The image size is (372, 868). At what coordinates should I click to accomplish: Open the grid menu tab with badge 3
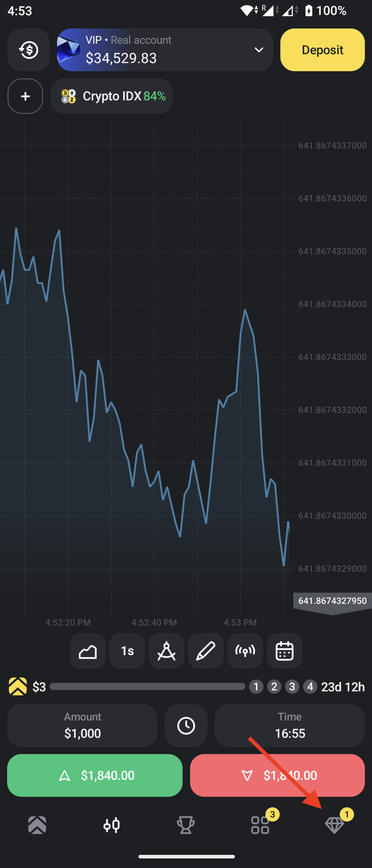pyautogui.click(x=260, y=825)
